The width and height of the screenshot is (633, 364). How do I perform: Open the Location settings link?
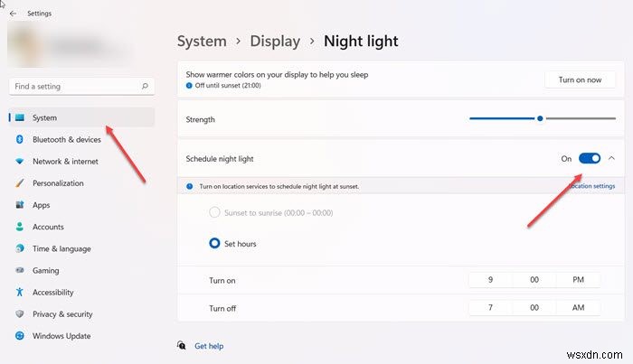click(592, 187)
